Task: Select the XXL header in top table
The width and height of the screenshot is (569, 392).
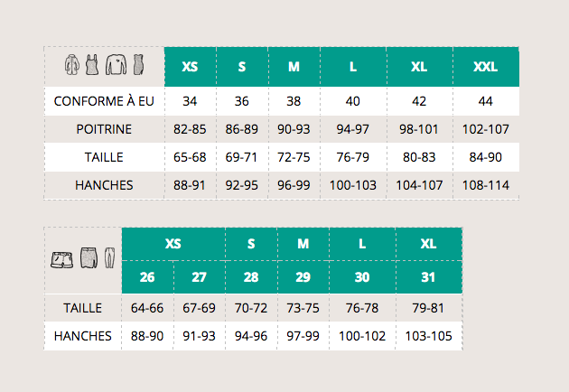Action: pyautogui.click(x=486, y=67)
